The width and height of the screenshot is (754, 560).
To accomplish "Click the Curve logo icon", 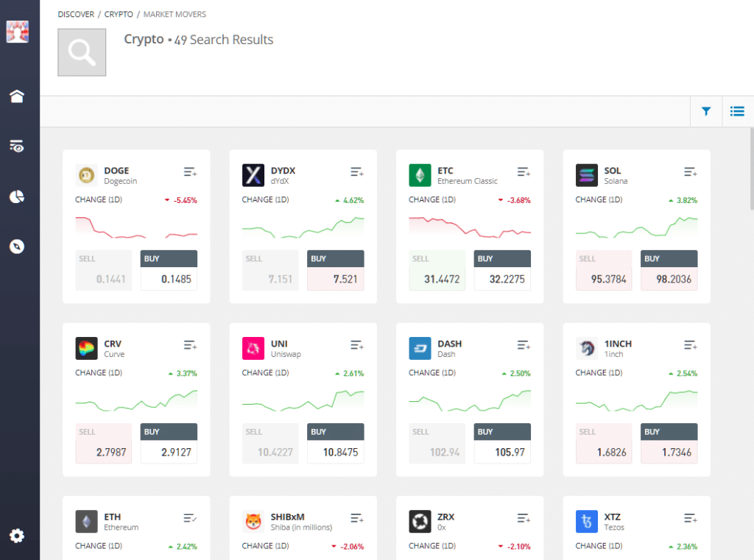I will coord(87,349).
